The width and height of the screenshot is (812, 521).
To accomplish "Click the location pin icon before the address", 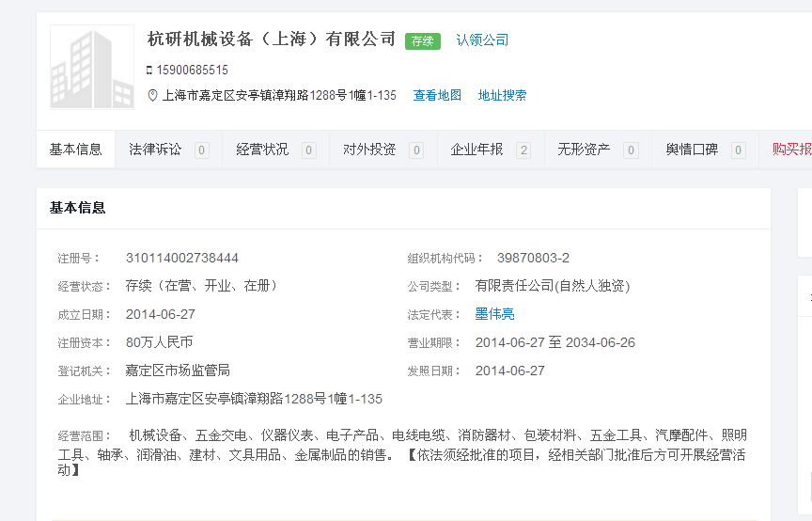I will coord(153,95).
